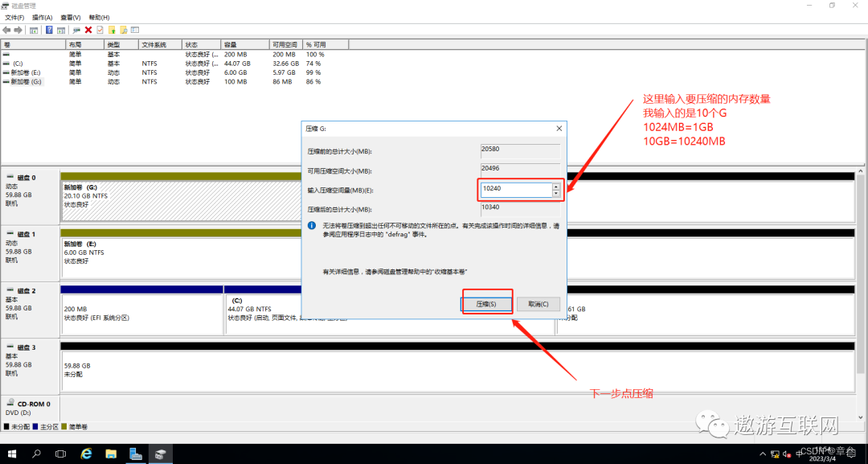Screen dimensions: 868x464
Task: Open help via the blue question-mark icon
Action: pyautogui.click(x=49, y=30)
